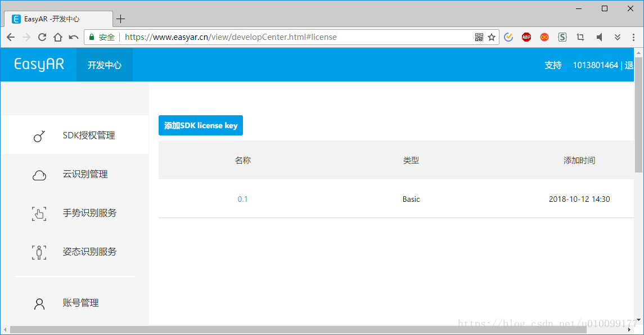
Task: Toggle the bookmark star for this page
Action: point(491,37)
